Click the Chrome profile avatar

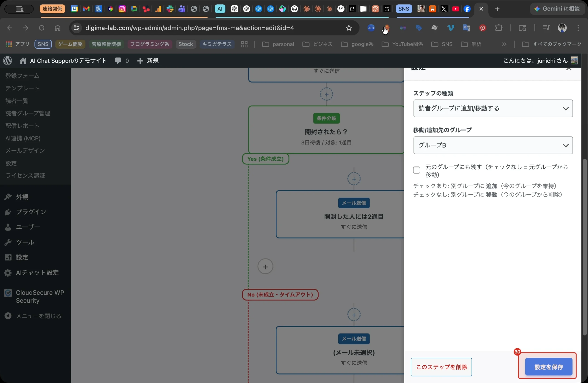pyautogui.click(x=562, y=28)
